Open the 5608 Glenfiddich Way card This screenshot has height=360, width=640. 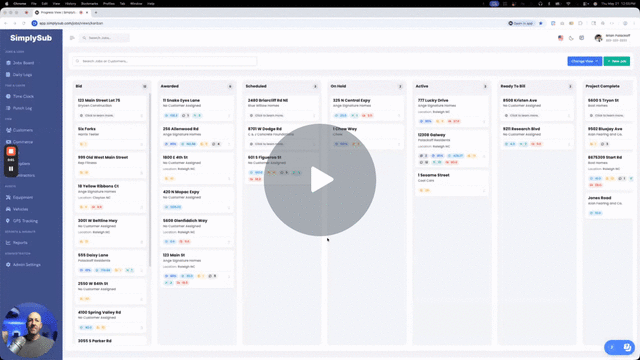pyautogui.click(x=197, y=231)
